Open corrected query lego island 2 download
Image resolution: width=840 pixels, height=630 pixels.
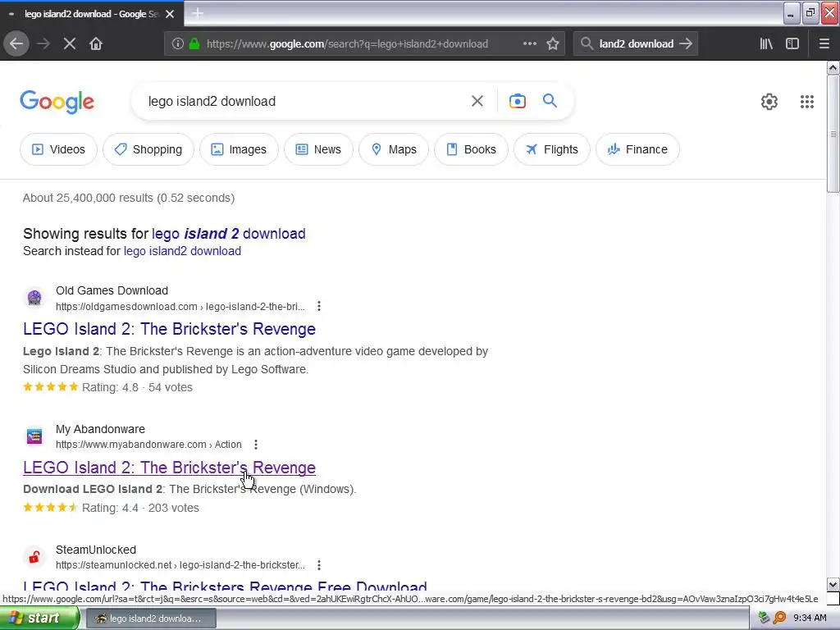point(229,234)
